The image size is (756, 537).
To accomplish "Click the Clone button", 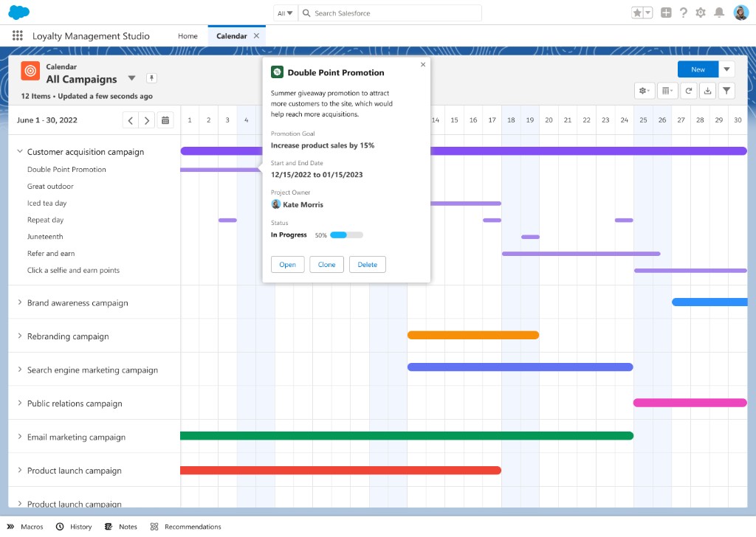I will (x=326, y=264).
